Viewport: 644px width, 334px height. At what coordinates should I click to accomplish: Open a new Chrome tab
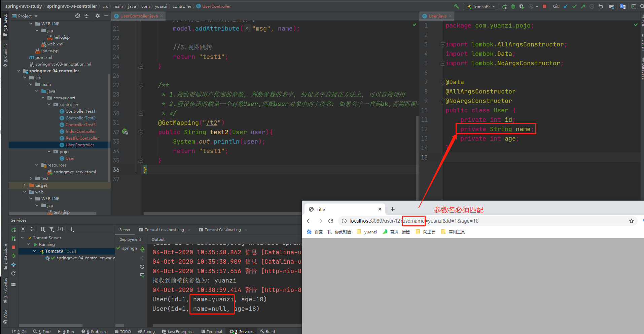coord(393,209)
